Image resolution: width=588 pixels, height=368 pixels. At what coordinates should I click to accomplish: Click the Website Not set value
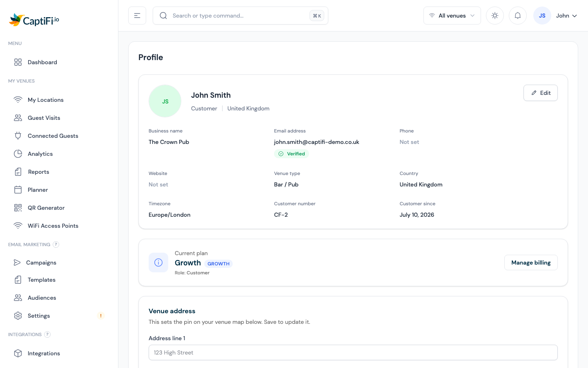158,184
